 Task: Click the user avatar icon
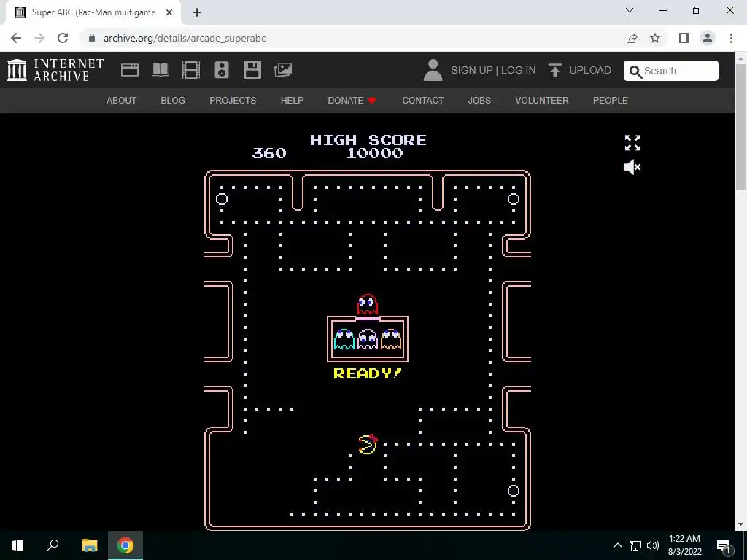[433, 70]
